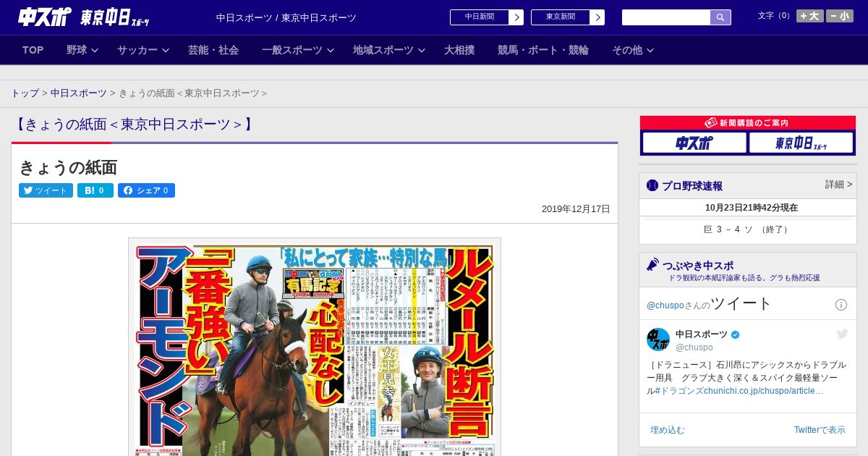Go to TOP in navigation

pos(33,50)
